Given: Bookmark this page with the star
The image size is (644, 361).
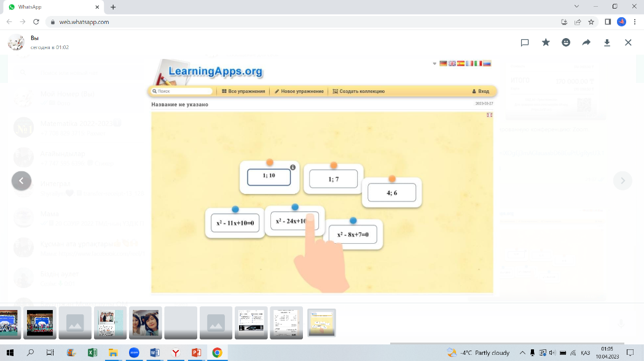Looking at the screenshot, I should pyautogui.click(x=591, y=21).
